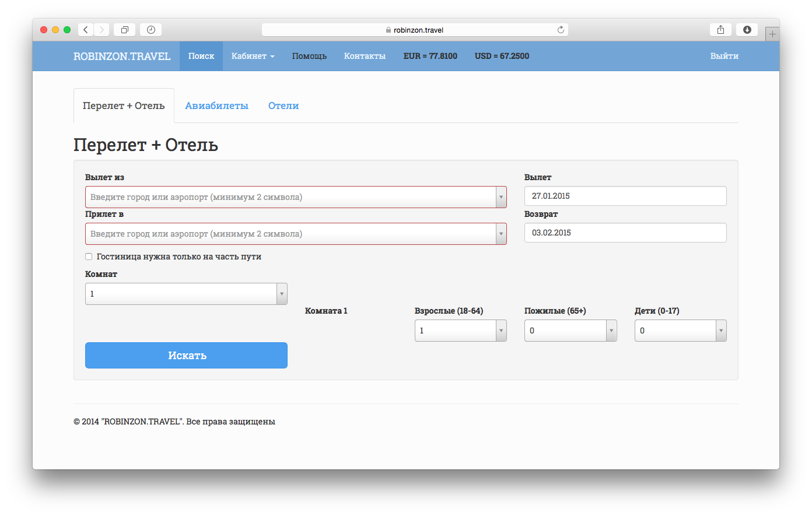Reload the page using refresh icon

(561, 30)
